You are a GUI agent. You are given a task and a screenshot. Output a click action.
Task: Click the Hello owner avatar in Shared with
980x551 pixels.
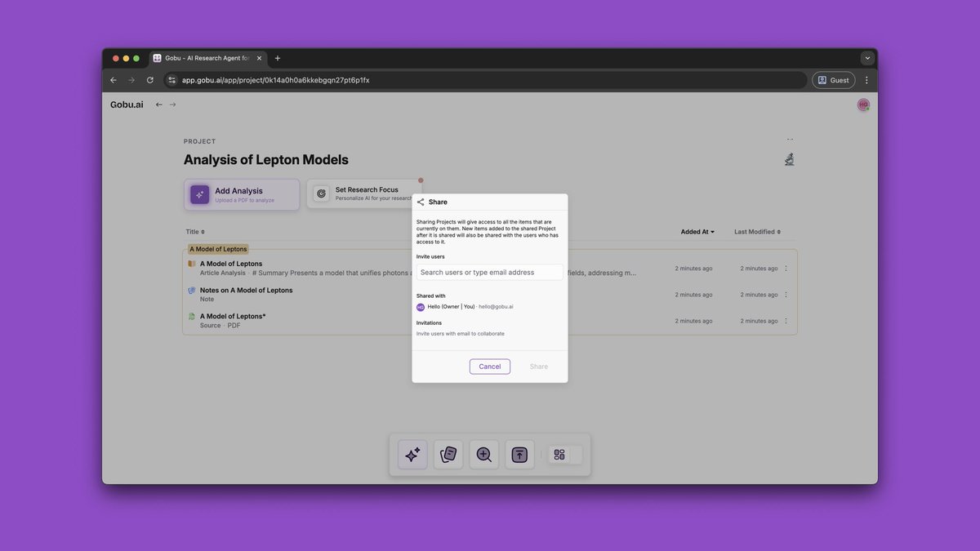point(421,307)
